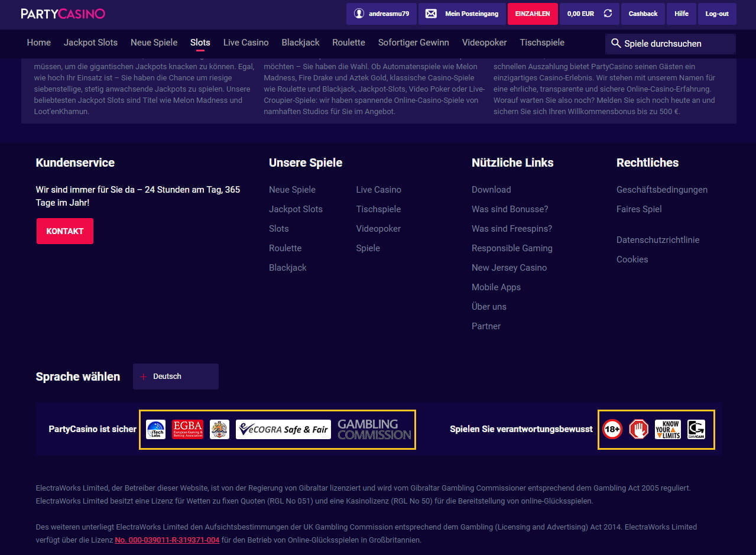The height and width of the screenshot is (555, 756).
Task: Open the Was sind Bonusse? link
Action: point(510,209)
